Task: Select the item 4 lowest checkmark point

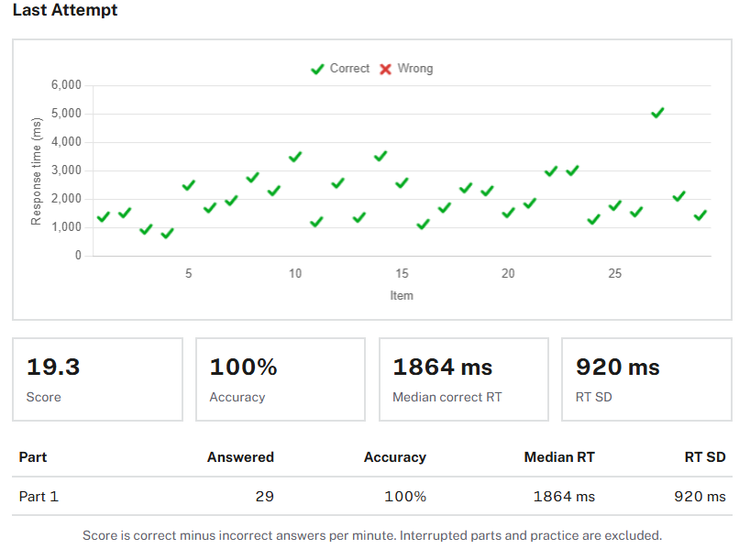Action: [167, 233]
